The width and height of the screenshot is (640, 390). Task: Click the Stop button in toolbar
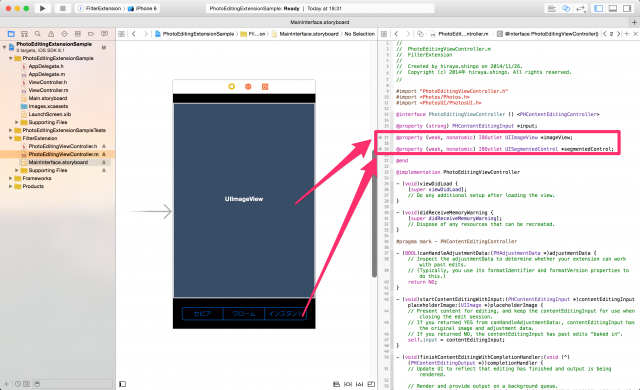[62, 8]
